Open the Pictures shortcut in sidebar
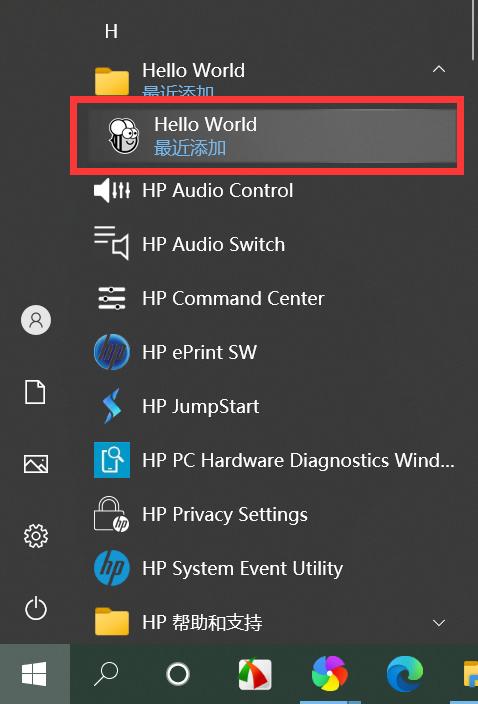 35,464
